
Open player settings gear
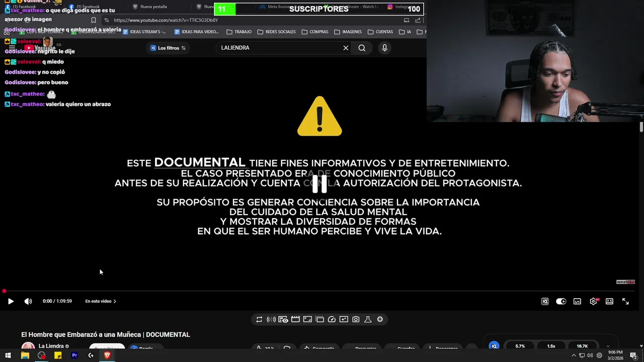click(594, 301)
